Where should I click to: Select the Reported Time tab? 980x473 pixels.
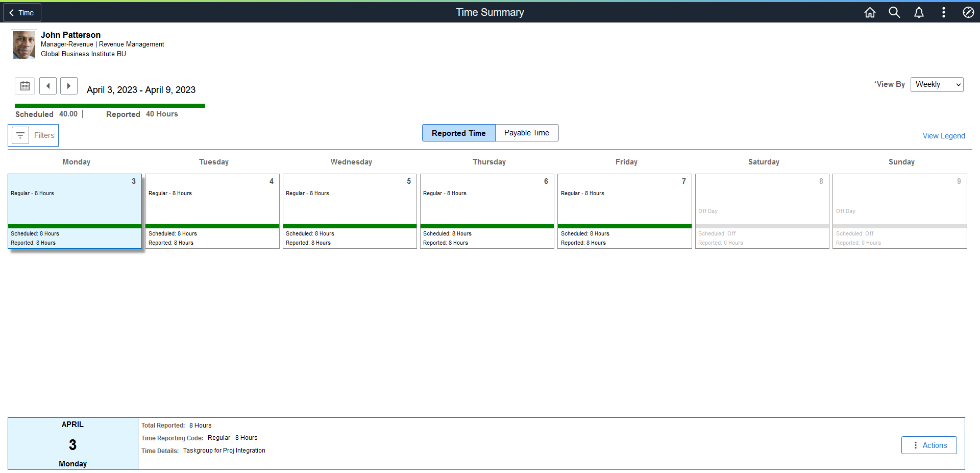458,133
